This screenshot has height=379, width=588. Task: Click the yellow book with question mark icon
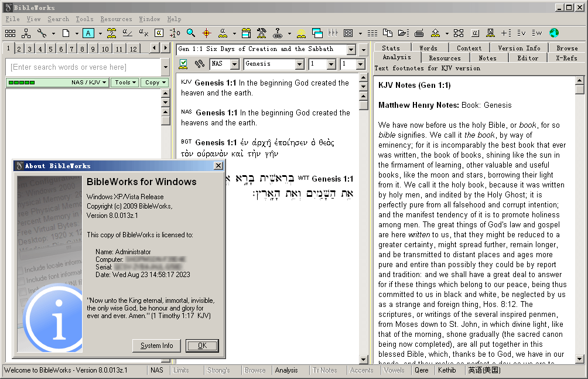pos(111,33)
